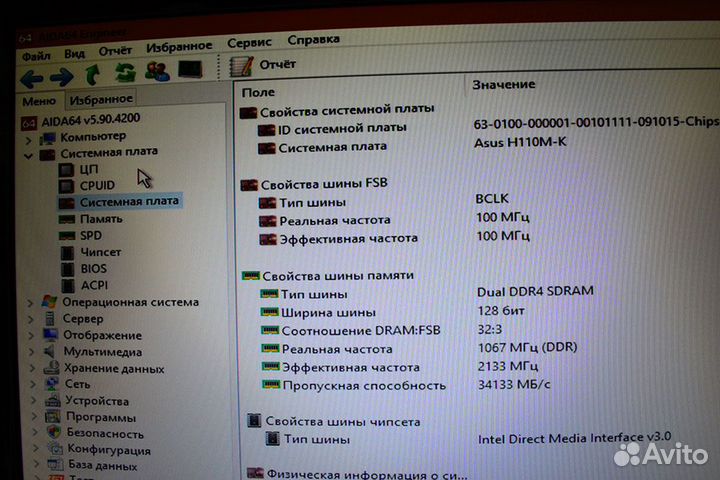Expand the Устройства node
The image size is (720, 480).
pos(34,401)
